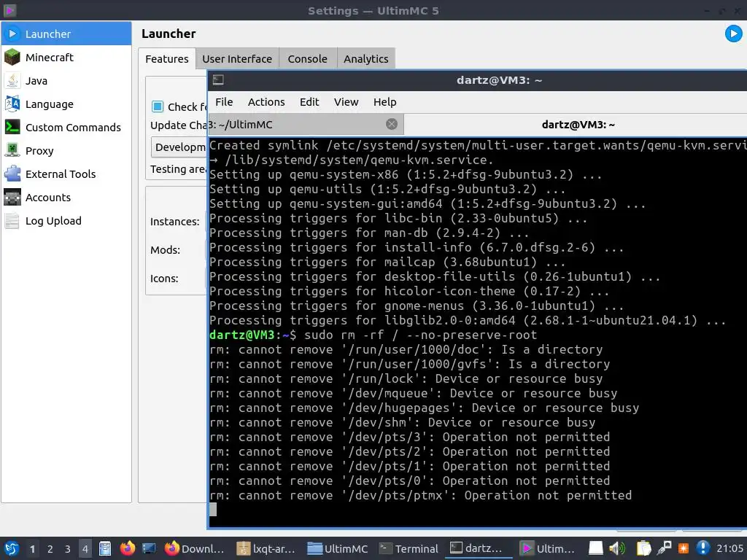This screenshot has height=560, width=747.
Task: Open the Development update channel dropdown
Action: pos(179,147)
